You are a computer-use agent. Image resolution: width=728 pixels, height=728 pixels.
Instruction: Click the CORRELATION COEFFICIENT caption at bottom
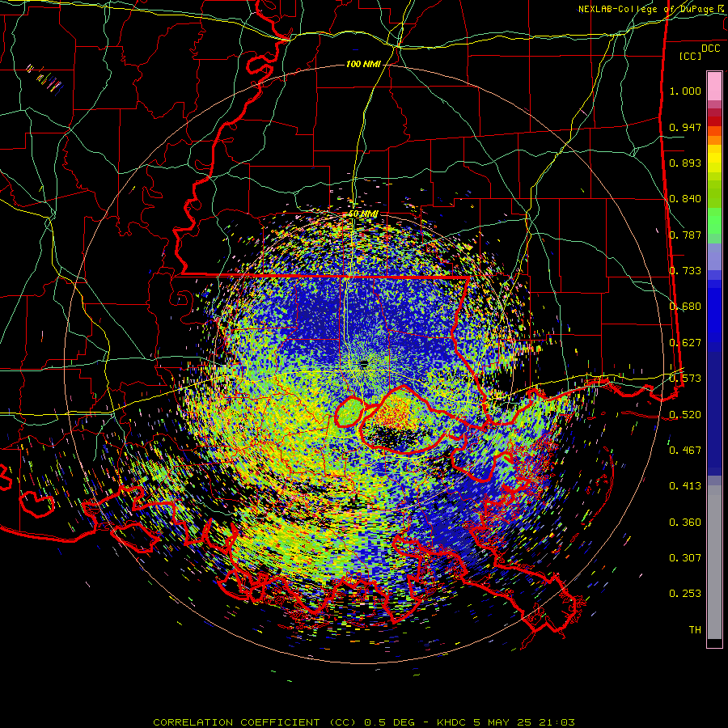(x=364, y=722)
